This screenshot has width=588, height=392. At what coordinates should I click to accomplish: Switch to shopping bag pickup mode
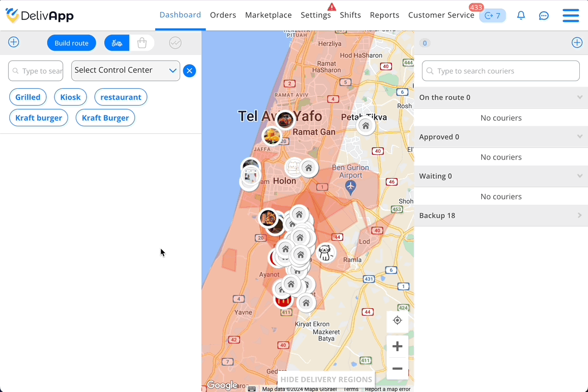(142, 43)
